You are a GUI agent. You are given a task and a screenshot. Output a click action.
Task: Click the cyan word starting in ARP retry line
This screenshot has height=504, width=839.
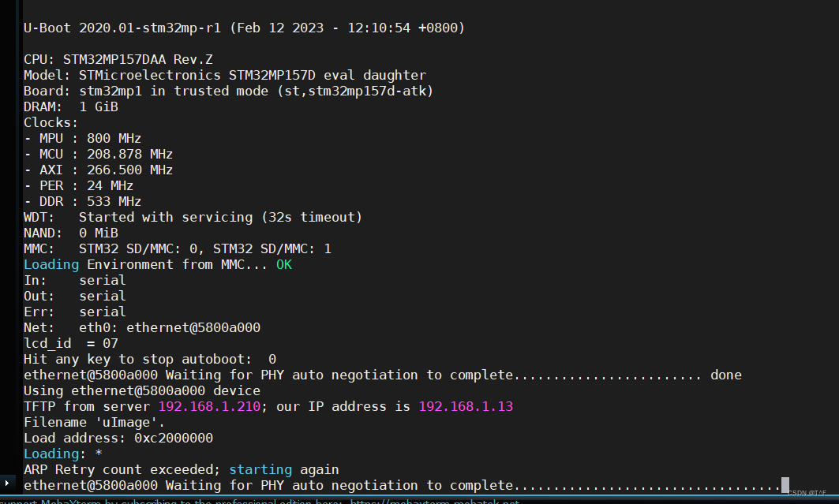260,469
